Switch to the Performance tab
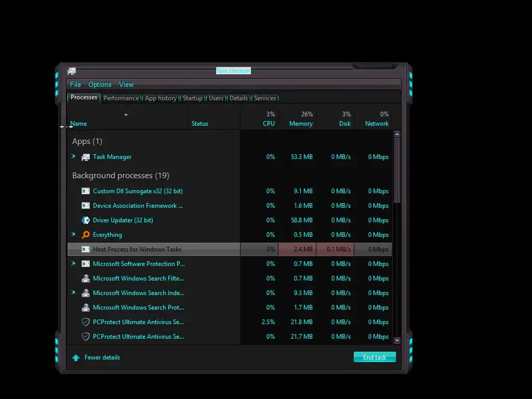 click(x=121, y=98)
